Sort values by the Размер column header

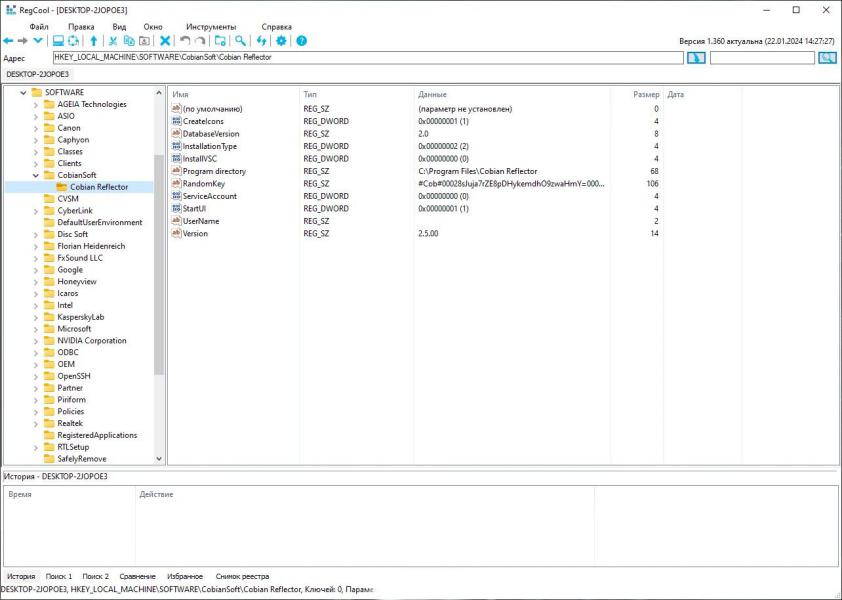coord(636,95)
